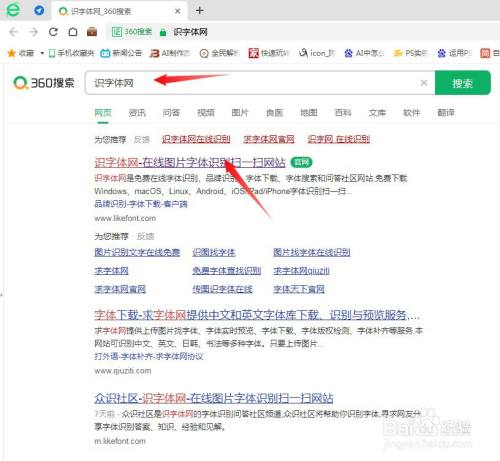Click the 360 browser logo icon
This screenshot has height=461, width=500.
(13, 10)
